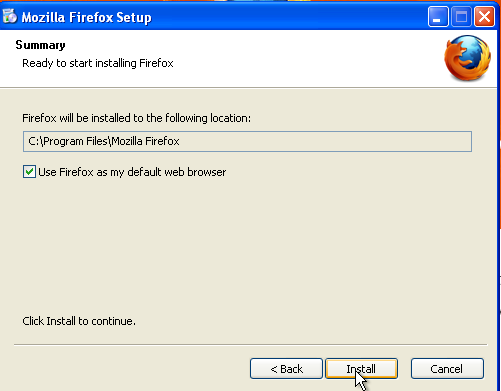Click the 'Mozilla Firefox Setup' title text
The image size is (501, 391).
[86, 17]
